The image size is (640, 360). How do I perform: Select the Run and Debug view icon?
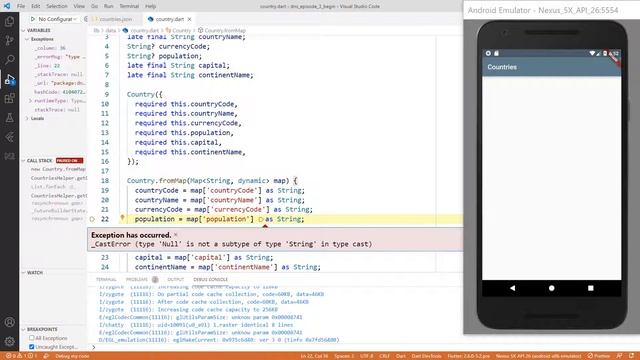[x=9, y=79]
